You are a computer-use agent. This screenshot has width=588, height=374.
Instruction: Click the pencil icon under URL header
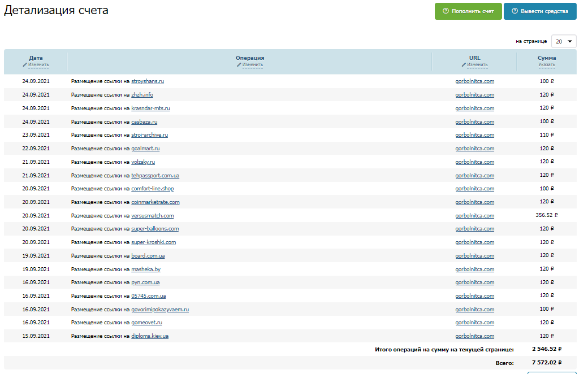click(x=464, y=65)
